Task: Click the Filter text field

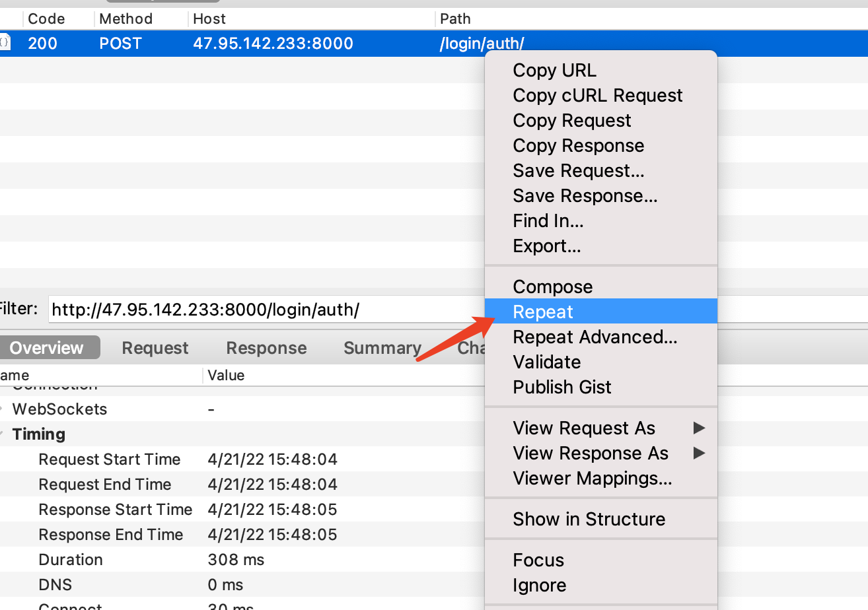Action: [264, 310]
